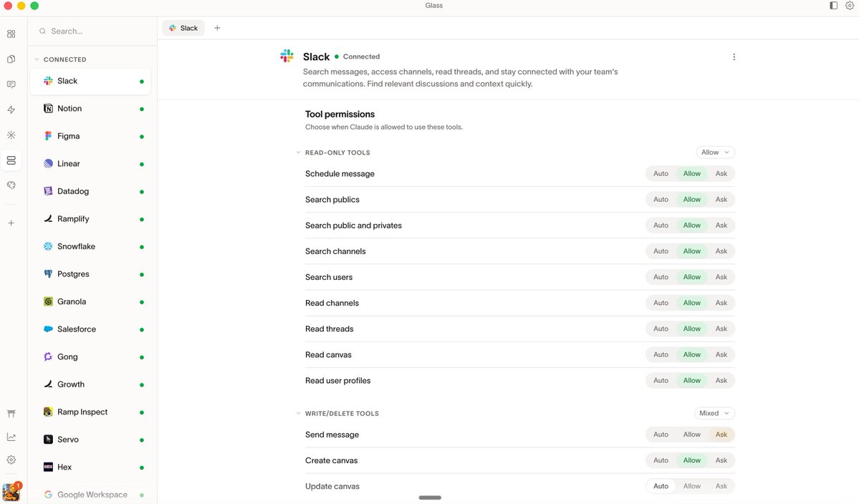
Task: Click the lightning bolt icon in the left rail
Action: tap(11, 110)
